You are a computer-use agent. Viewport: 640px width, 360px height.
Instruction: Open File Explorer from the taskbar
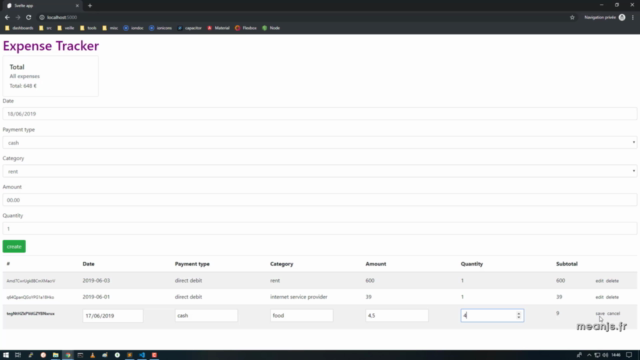pos(56,355)
